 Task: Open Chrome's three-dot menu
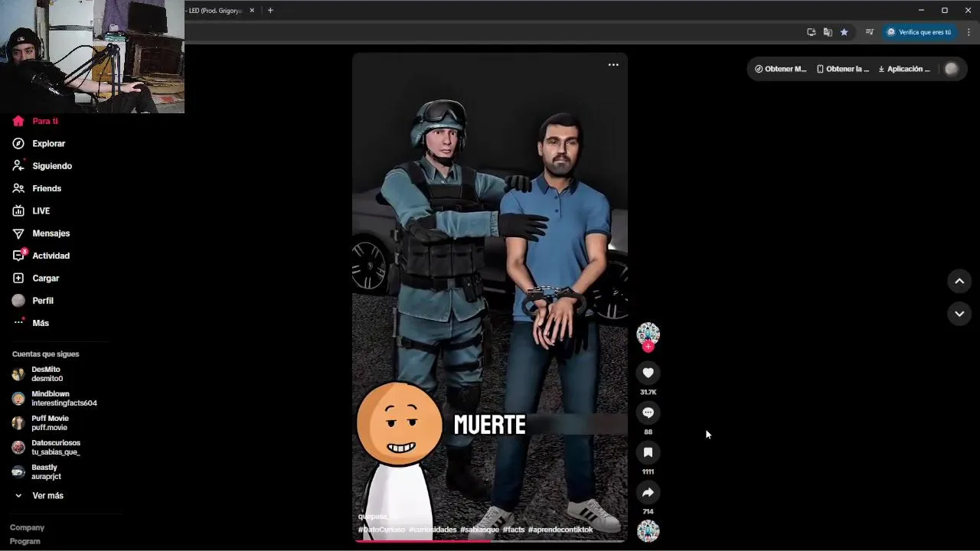(969, 32)
